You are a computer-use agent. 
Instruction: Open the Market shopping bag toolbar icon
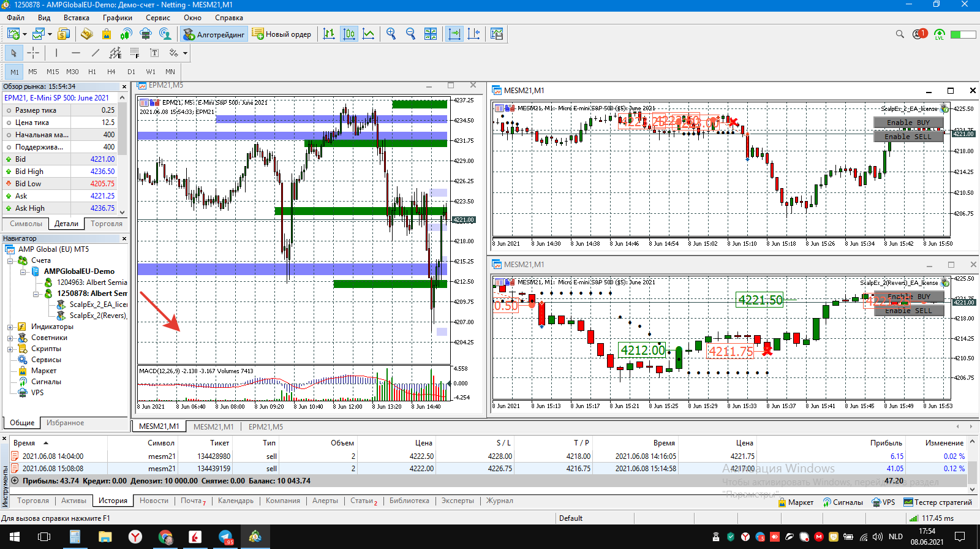click(x=107, y=34)
